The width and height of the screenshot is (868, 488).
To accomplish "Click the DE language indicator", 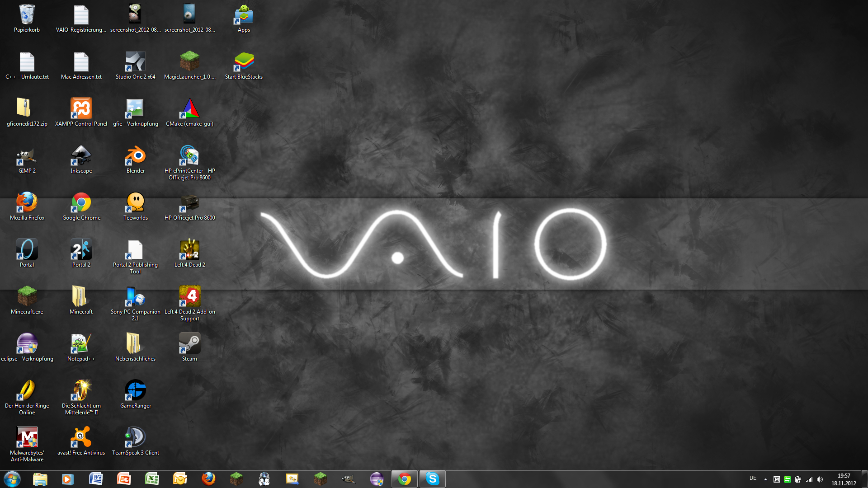I will click(x=753, y=478).
